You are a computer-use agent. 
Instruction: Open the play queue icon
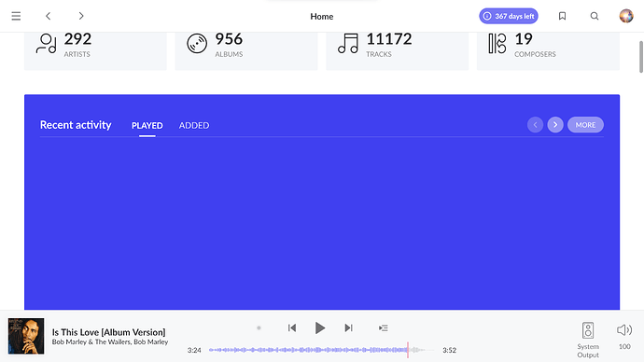[x=384, y=327]
